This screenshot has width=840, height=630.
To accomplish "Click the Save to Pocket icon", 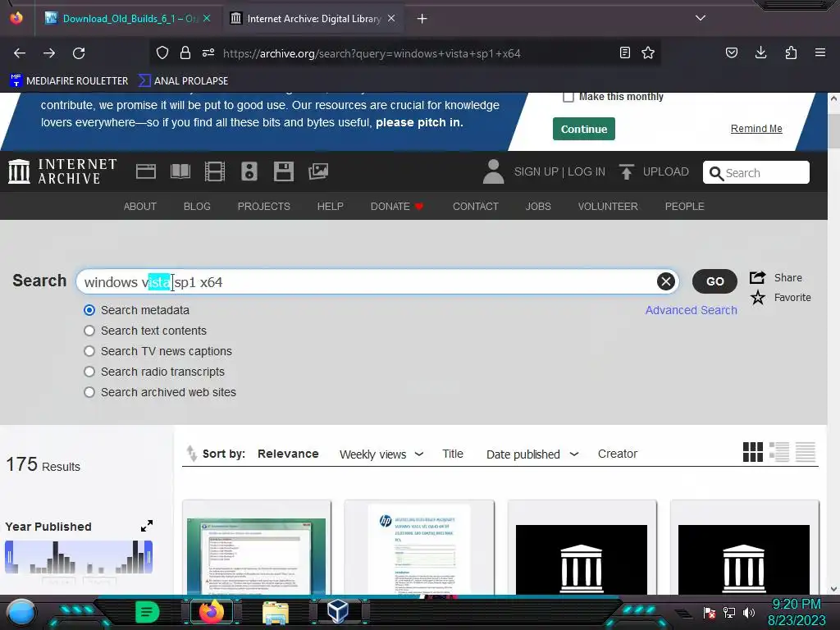I will coord(731,53).
